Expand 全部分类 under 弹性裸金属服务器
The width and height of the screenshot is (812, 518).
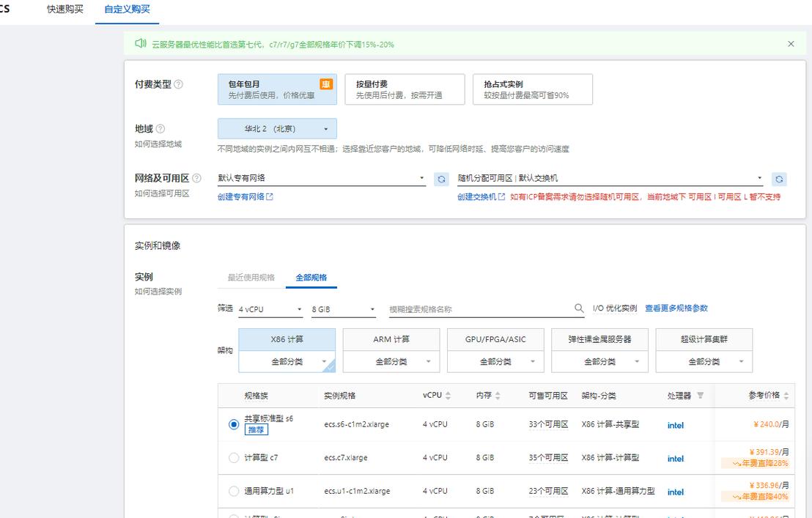click(x=599, y=362)
